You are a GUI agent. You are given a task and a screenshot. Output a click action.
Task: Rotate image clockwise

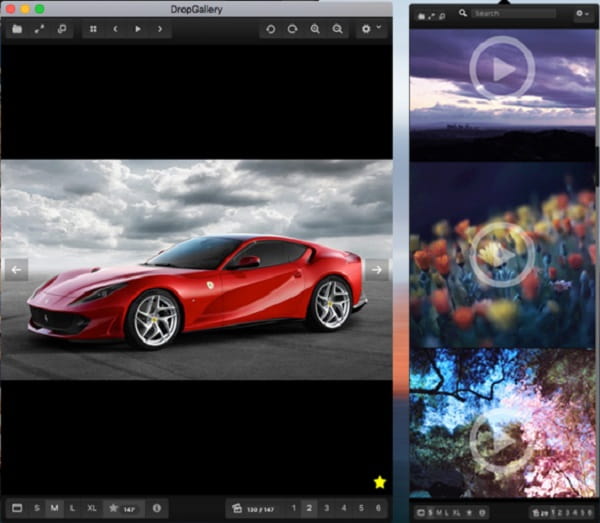pyautogui.click(x=292, y=29)
